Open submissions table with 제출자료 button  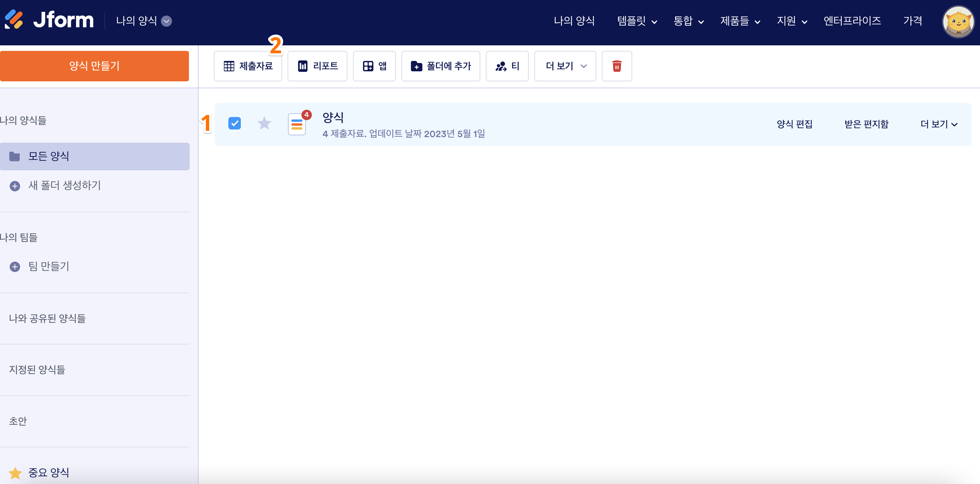pyautogui.click(x=248, y=66)
